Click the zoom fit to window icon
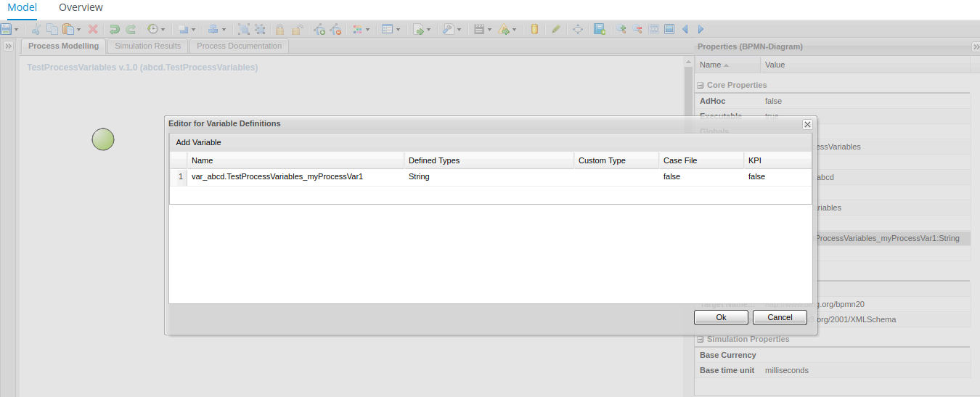Viewport: 980px width, 397px height. (x=669, y=29)
